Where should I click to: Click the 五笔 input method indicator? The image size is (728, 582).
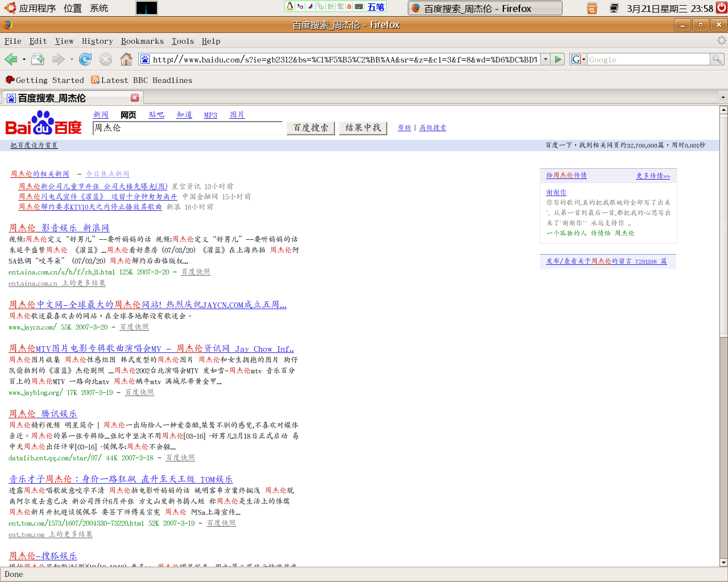(x=376, y=7)
